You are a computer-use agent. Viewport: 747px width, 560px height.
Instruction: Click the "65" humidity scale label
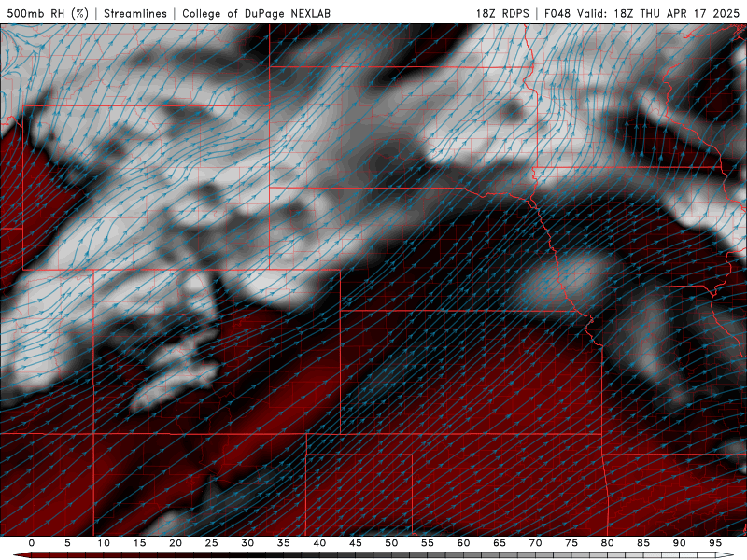500,543
